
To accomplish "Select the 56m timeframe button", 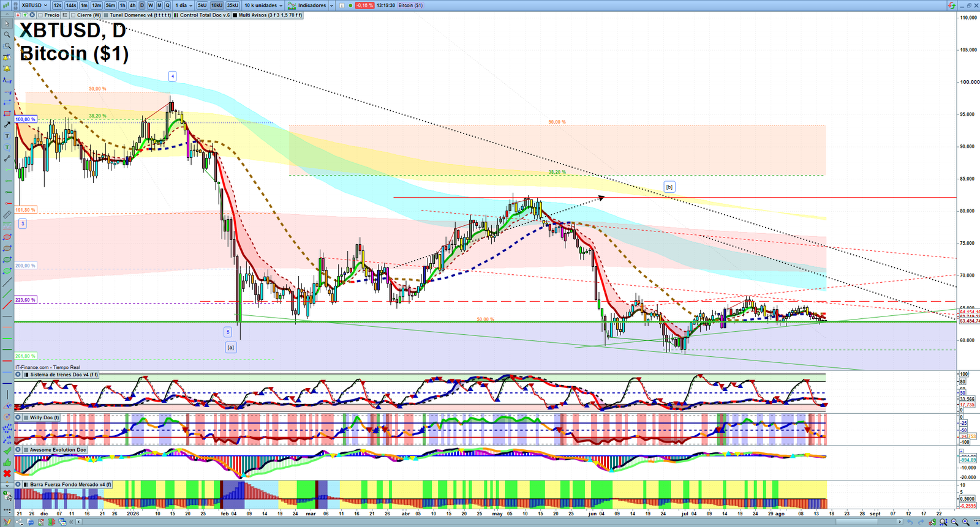I will [110, 6].
